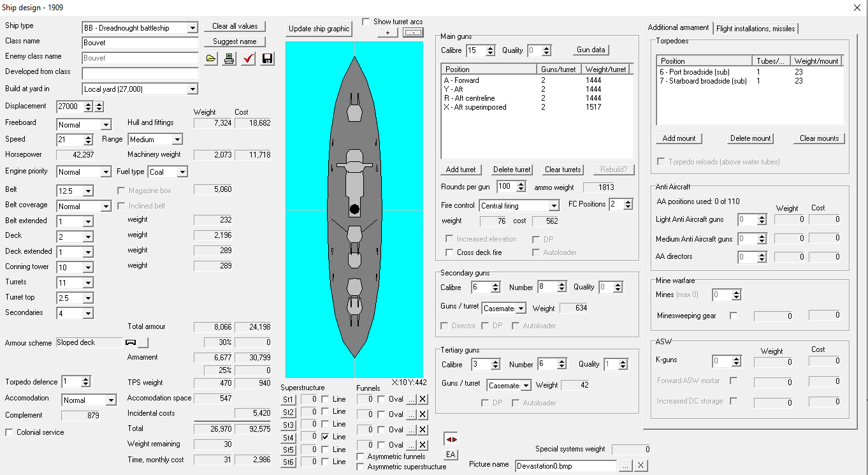
Task: Check the Colonial service option
Action: coord(9,432)
